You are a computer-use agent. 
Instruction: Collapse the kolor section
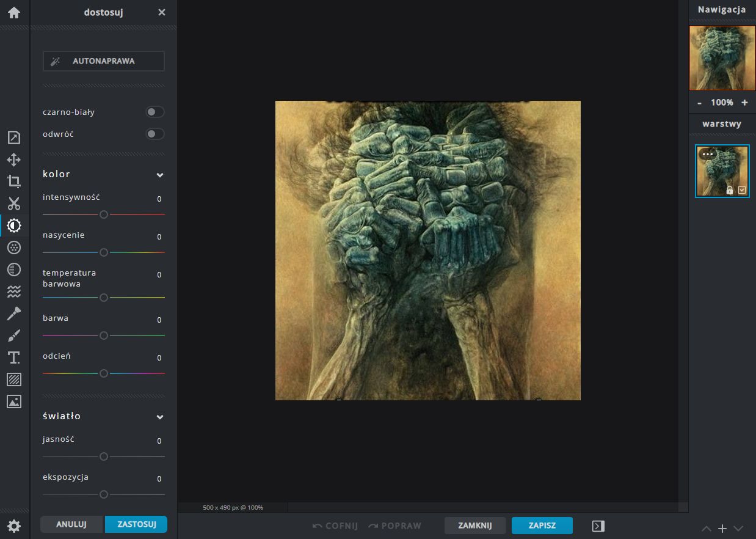(160, 175)
